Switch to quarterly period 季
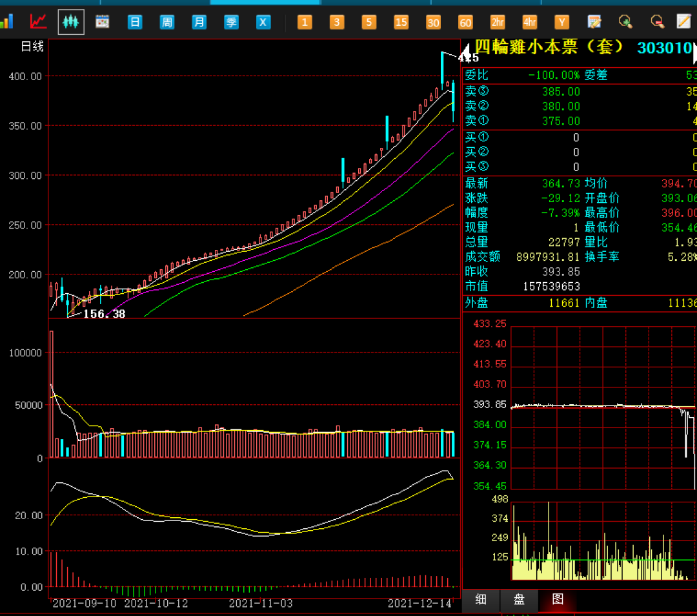Image resolution: width=697 pixels, height=616 pixels. [x=231, y=22]
